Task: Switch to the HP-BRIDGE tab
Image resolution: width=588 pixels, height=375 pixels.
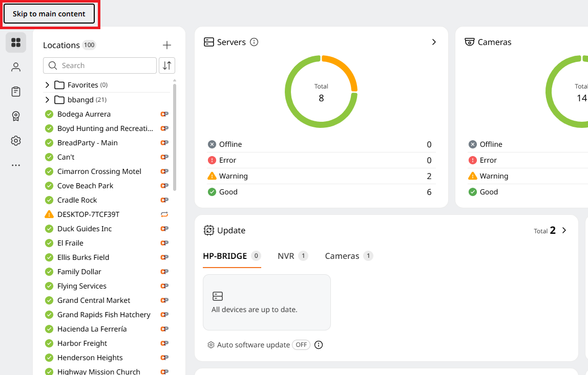Action: coord(232,256)
